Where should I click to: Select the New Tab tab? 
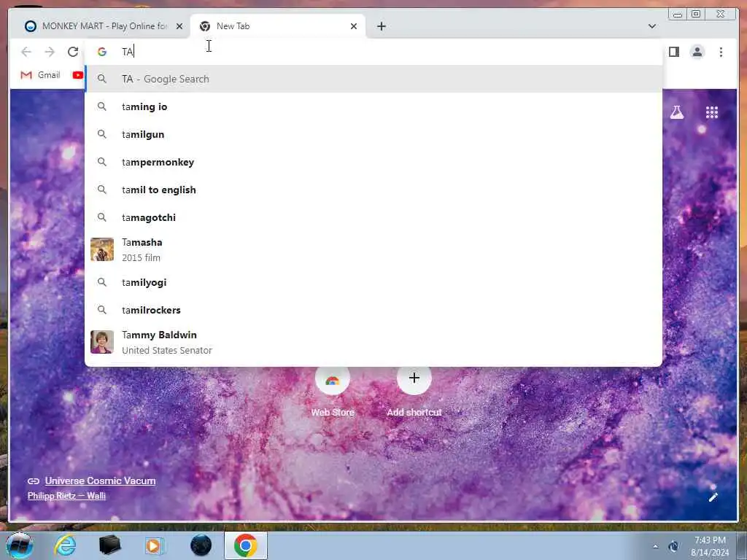click(278, 26)
